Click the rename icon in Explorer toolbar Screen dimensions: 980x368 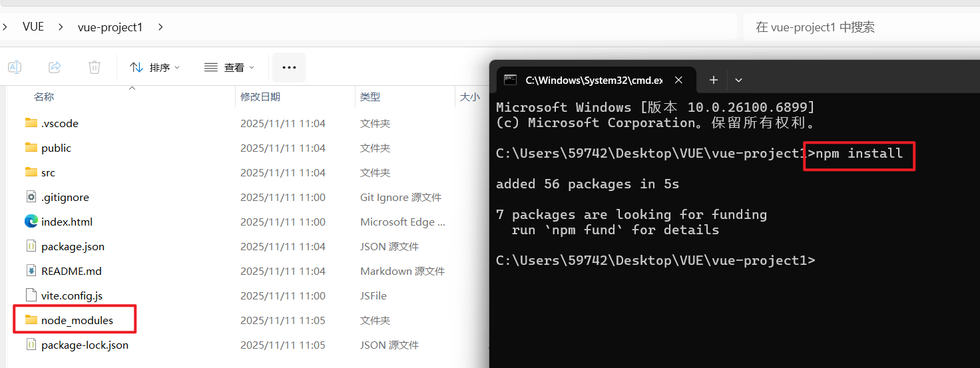click(15, 67)
